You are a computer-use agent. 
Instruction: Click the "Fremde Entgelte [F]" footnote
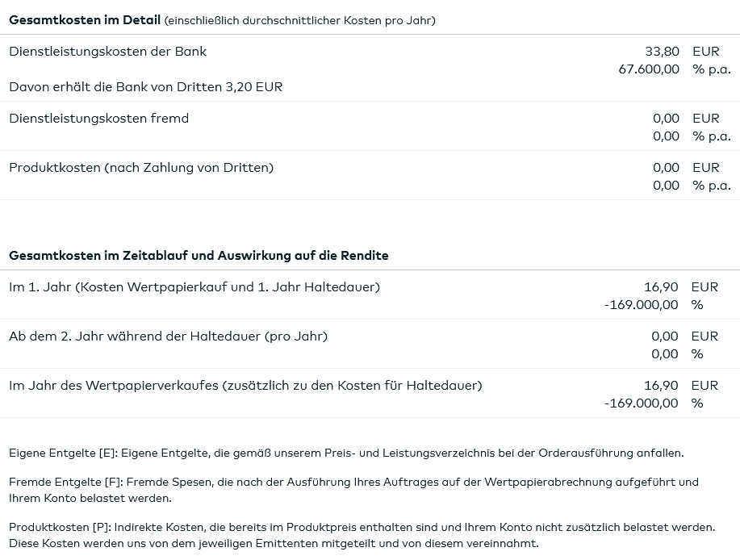pyautogui.click(x=353, y=490)
